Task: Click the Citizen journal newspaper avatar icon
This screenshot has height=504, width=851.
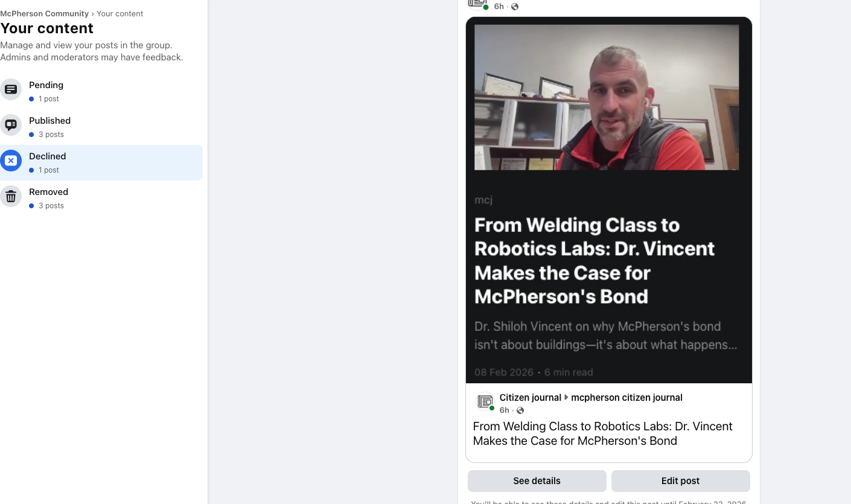Action: point(485,402)
